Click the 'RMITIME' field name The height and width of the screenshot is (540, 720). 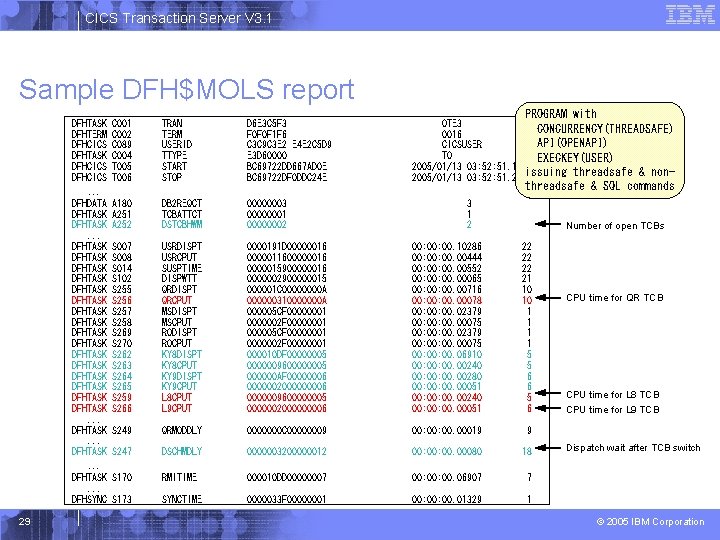point(180,477)
